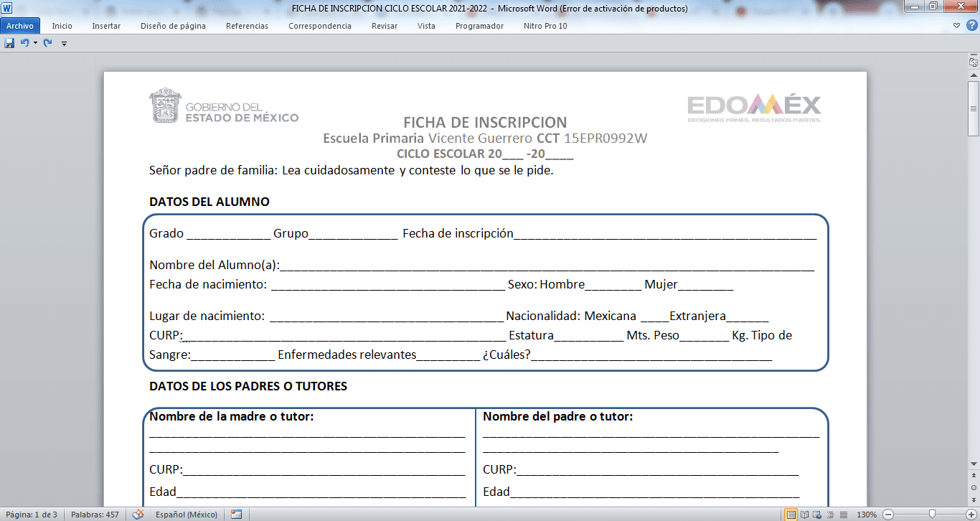Viewport: 980px width, 521px height.
Task: Click the zoom in plus button
Action: [x=971, y=515]
